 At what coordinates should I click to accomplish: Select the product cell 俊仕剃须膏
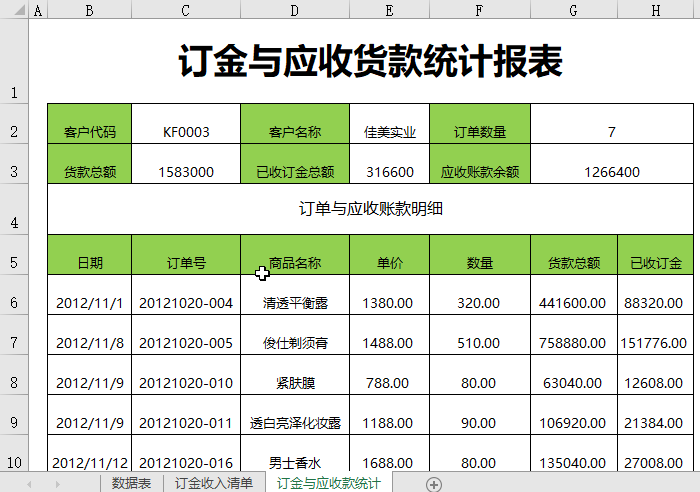click(x=294, y=343)
